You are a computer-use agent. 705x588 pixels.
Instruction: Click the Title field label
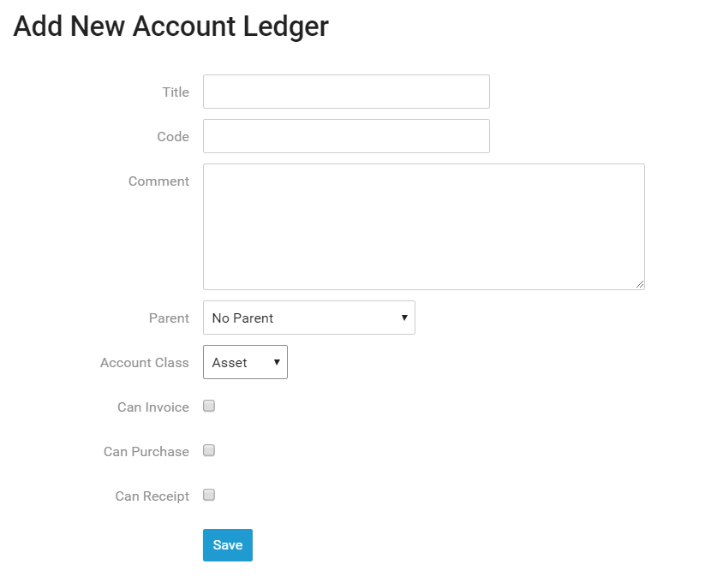point(176,92)
